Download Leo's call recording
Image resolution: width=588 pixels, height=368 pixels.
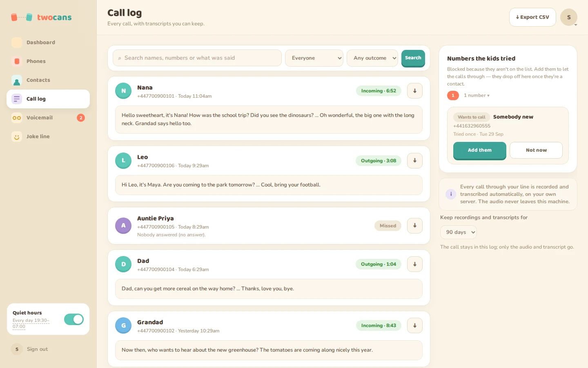(415, 161)
